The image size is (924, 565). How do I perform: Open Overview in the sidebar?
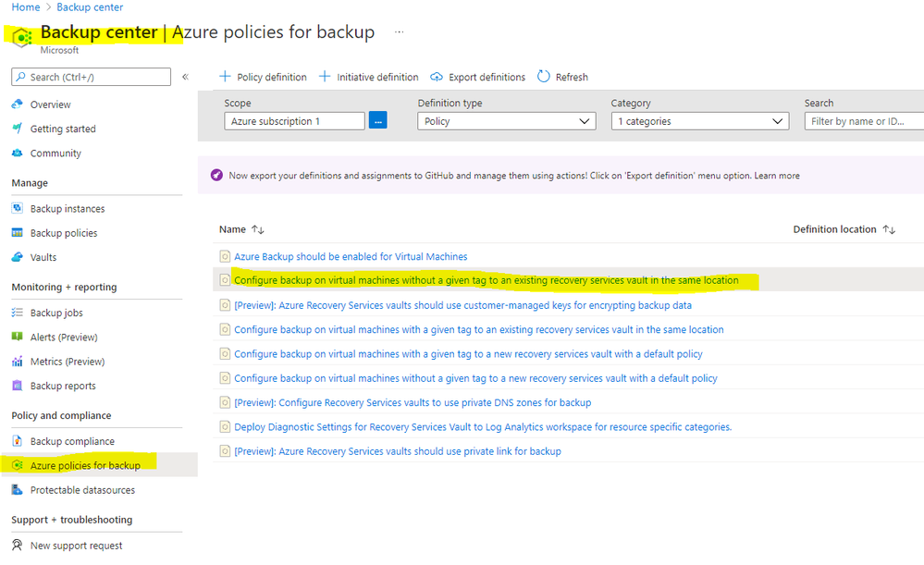point(50,104)
